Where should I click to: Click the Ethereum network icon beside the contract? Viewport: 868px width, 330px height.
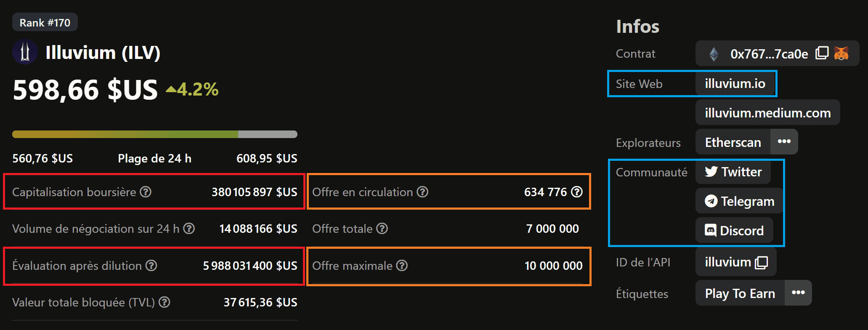tap(714, 53)
